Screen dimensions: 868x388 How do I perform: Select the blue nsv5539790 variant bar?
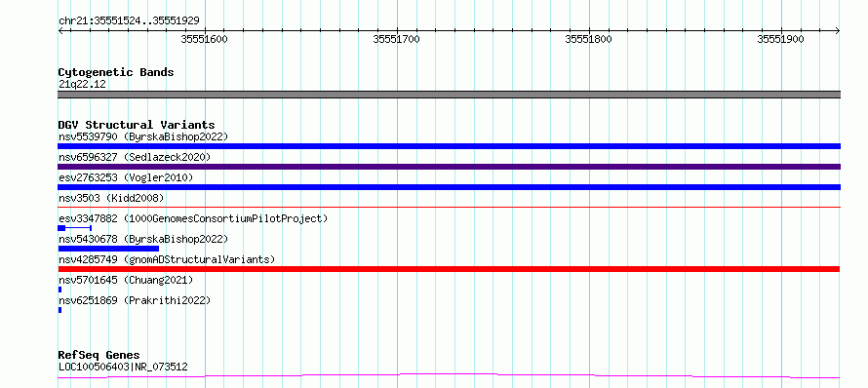449,146
